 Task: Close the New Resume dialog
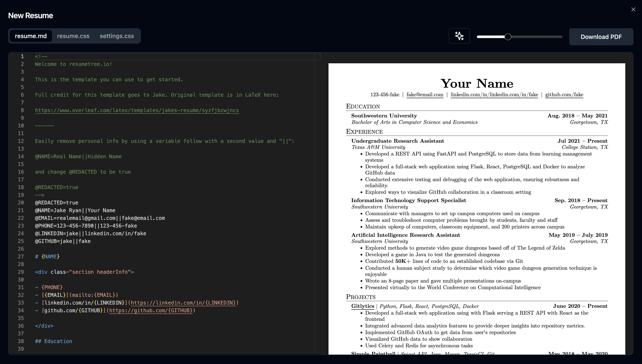click(x=633, y=9)
